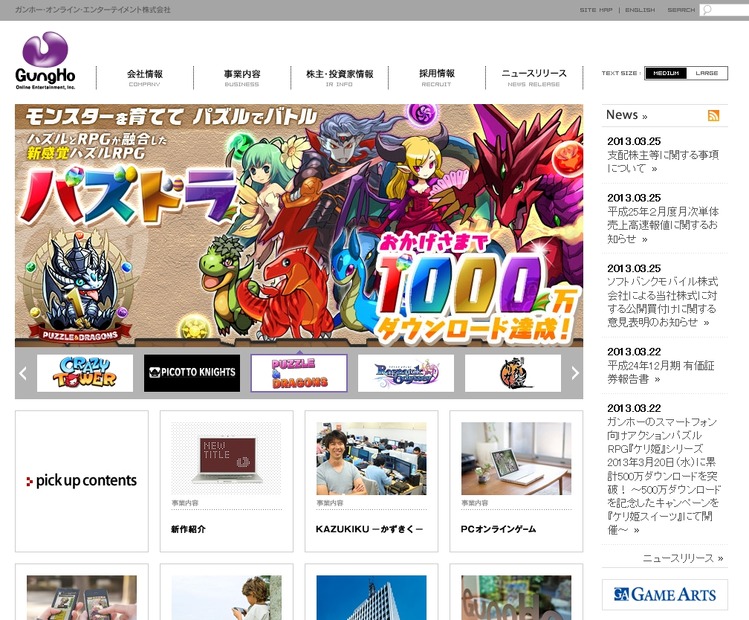Open the smartphones photo thumbnail
The image size is (749, 620).
[x=82, y=598]
